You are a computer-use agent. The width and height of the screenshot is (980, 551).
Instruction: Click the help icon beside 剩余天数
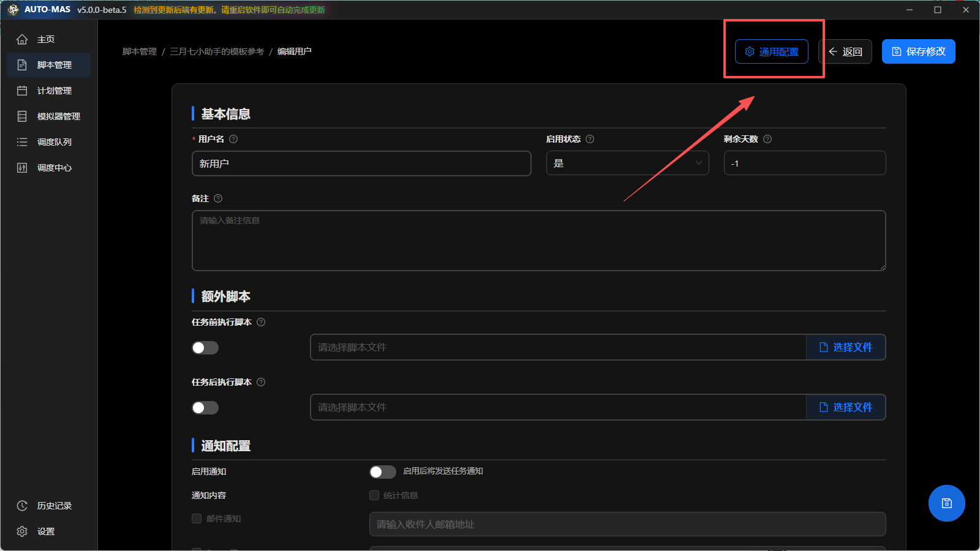click(767, 139)
